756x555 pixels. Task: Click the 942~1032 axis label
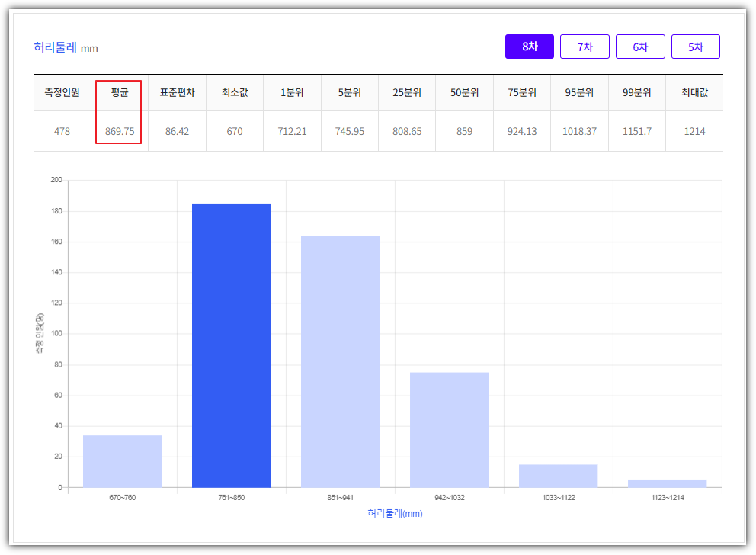pyautogui.click(x=450, y=498)
